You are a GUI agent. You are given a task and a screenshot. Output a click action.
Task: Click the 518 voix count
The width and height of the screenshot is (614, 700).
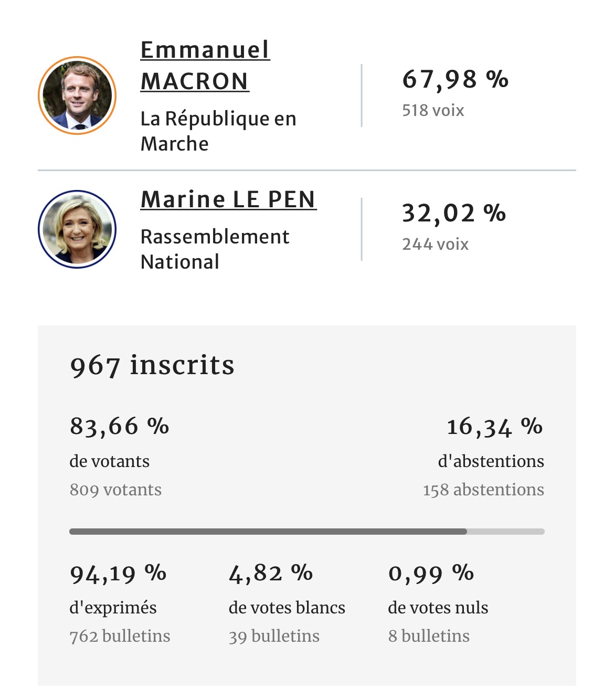click(x=433, y=111)
